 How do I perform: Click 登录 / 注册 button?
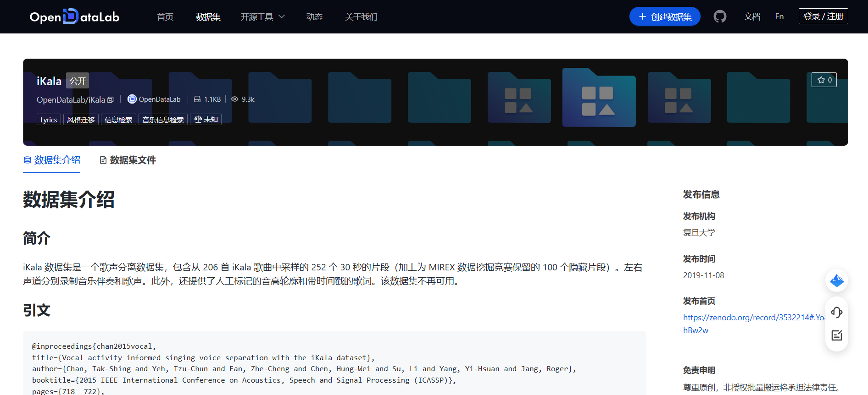[x=823, y=16]
